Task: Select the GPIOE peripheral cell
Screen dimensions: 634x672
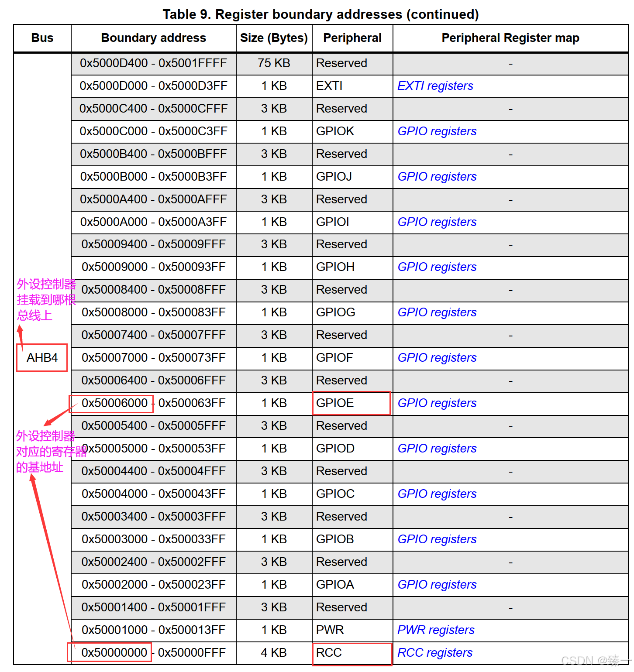Action: click(x=352, y=403)
